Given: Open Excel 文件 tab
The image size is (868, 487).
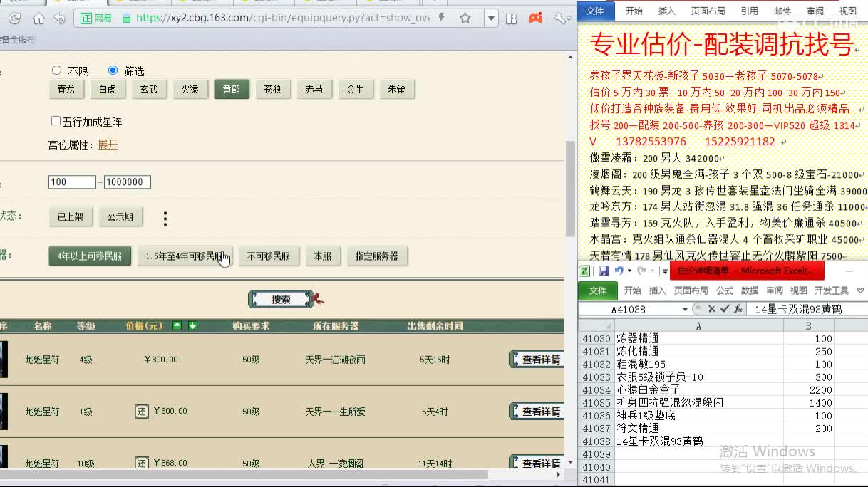Looking at the screenshot, I should click(x=598, y=290).
